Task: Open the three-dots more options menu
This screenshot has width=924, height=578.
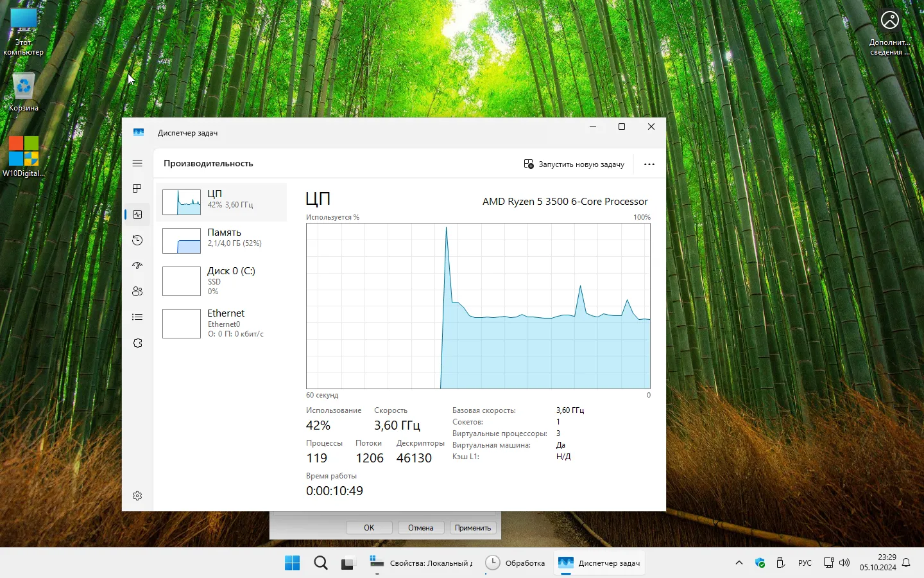Action: 649,164
